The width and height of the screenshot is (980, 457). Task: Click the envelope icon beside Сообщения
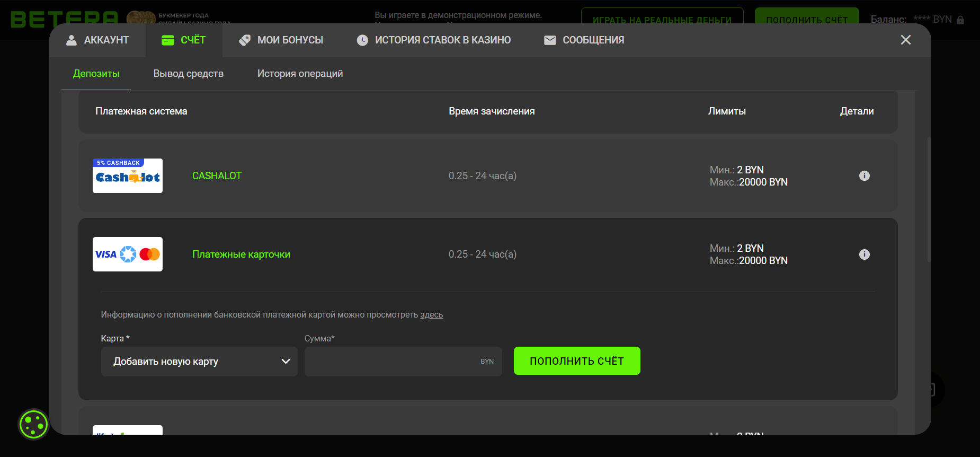[x=550, y=40]
